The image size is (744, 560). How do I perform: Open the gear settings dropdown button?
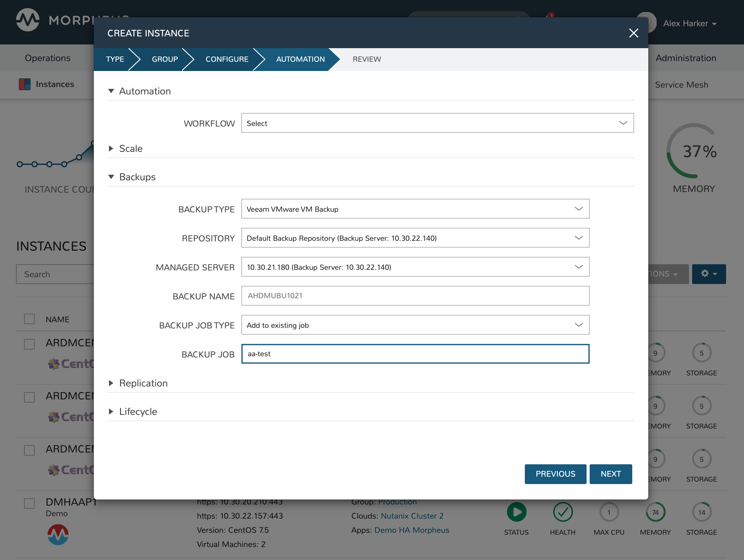click(x=709, y=274)
